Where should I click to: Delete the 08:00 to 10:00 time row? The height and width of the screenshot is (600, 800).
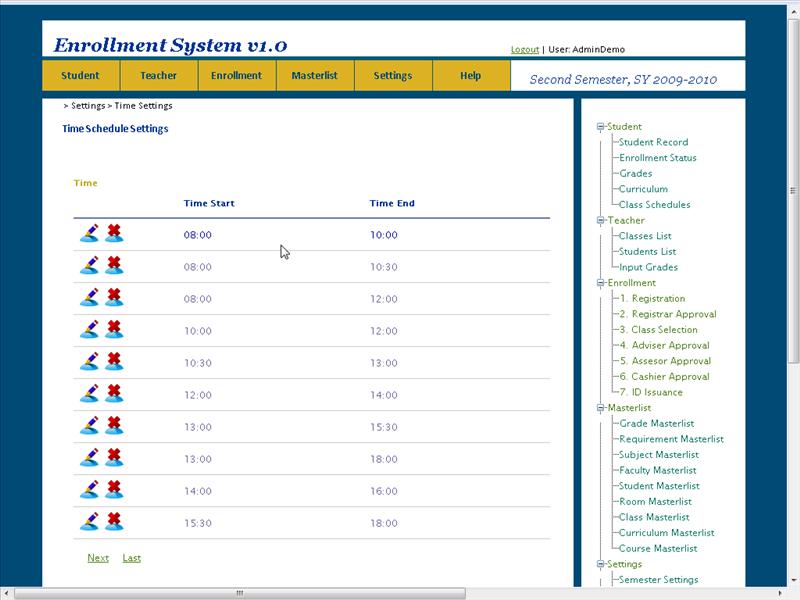point(114,233)
